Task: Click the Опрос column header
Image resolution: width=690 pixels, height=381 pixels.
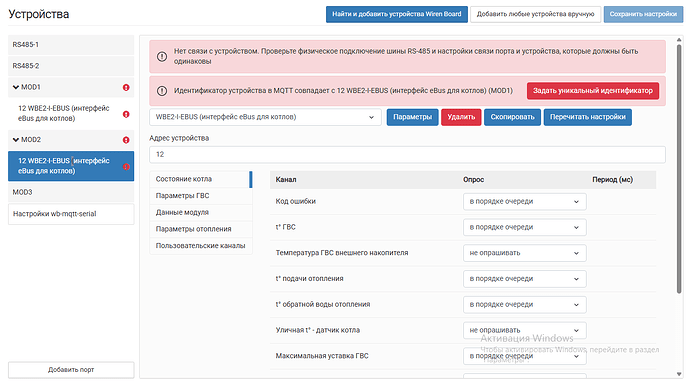Action: (473, 180)
